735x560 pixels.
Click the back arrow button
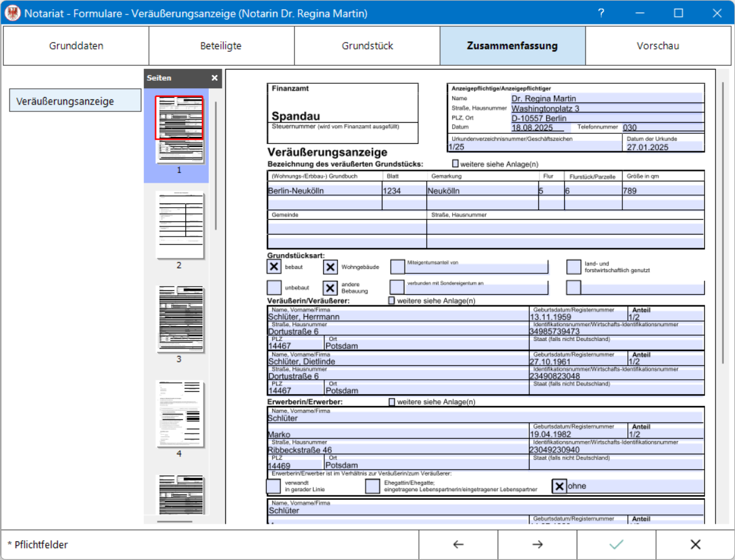458,544
